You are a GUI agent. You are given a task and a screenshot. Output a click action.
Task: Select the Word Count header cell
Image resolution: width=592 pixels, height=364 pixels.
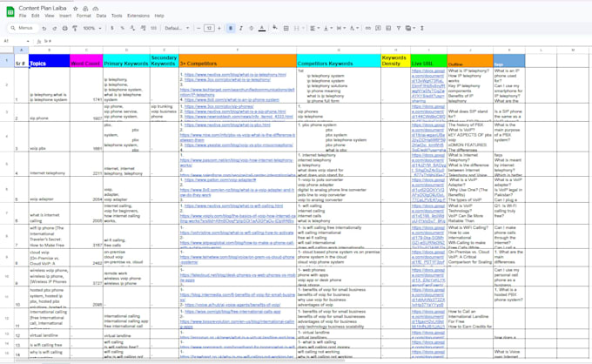(86, 61)
